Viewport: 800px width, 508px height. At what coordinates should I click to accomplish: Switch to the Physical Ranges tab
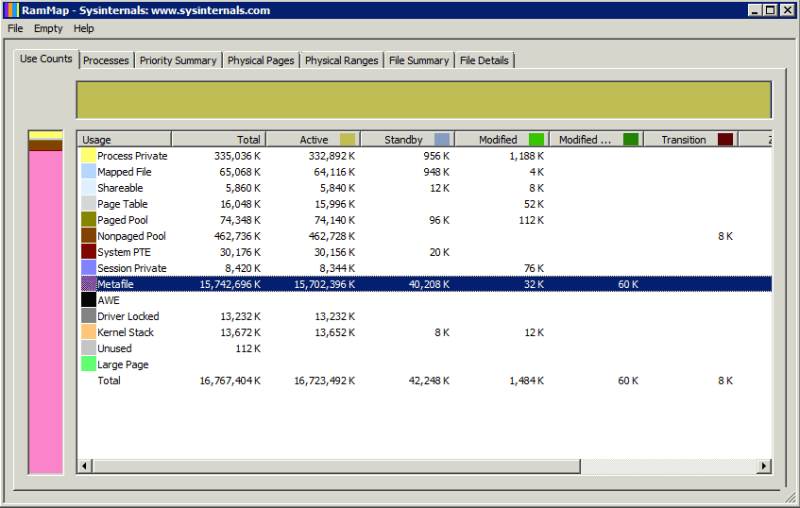[341, 60]
